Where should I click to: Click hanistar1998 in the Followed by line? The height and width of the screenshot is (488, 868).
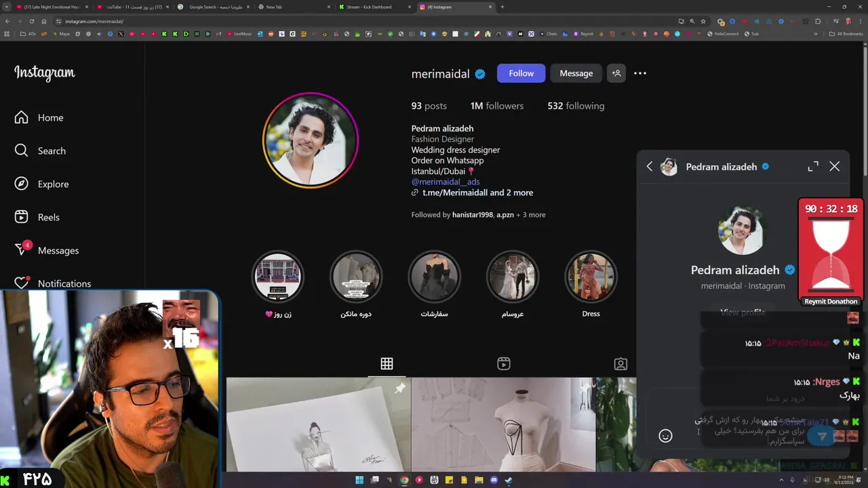point(472,215)
